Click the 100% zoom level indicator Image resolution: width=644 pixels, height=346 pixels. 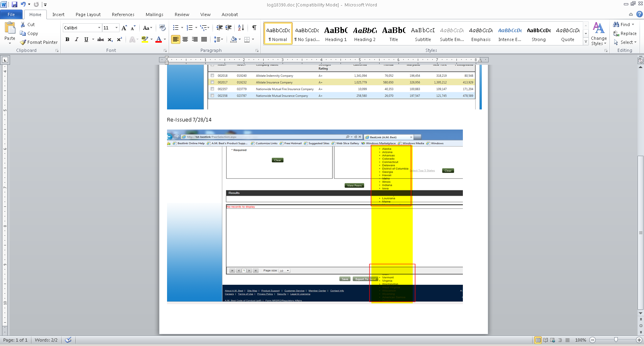tap(580, 340)
